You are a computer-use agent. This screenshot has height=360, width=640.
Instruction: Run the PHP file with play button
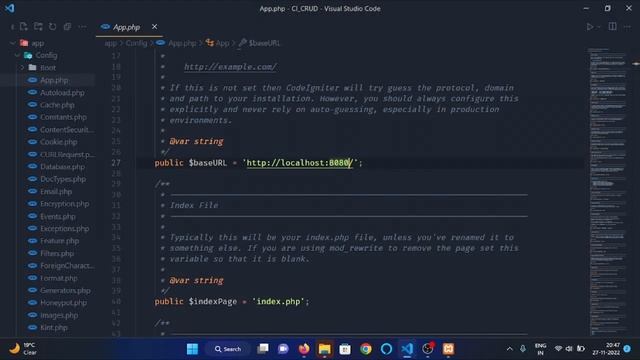[590, 27]
